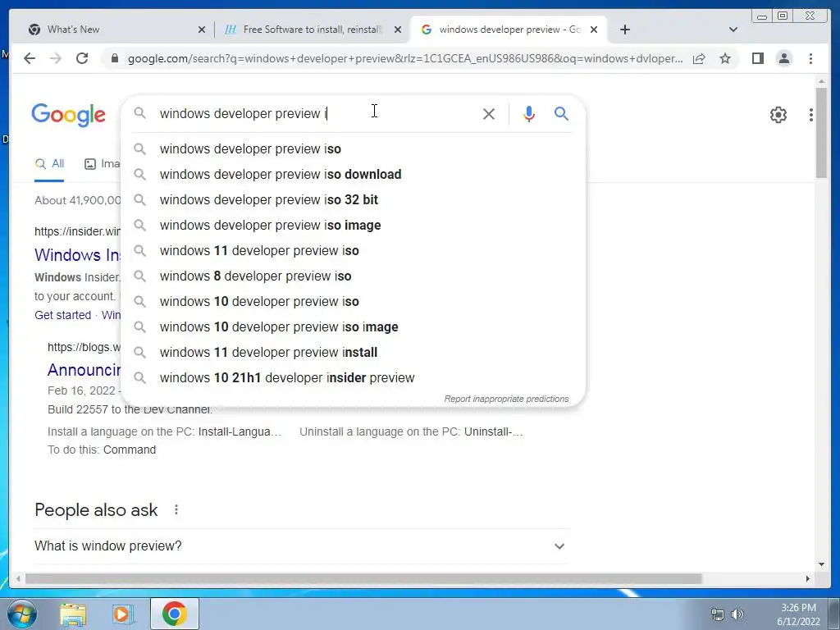Pick 'windows developer preview iso image' suggestion
840x630 pixels.
click(x=354, y=225)
